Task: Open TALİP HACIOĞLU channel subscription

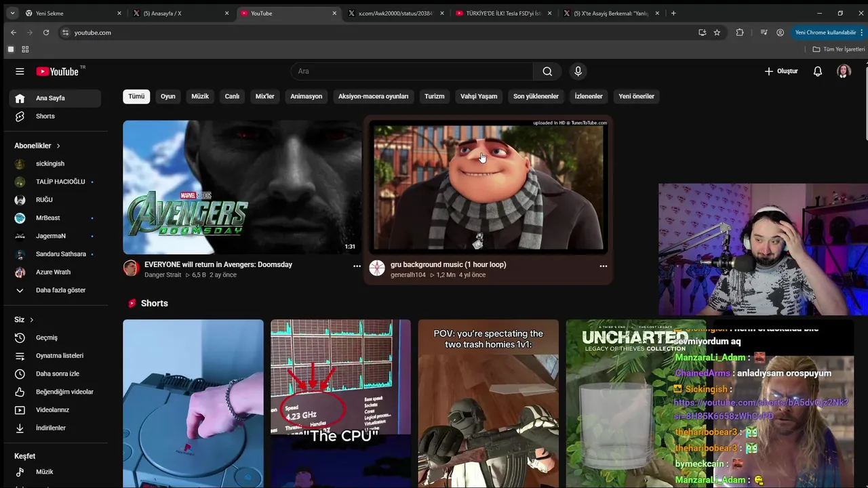Action: pos(55,182)
